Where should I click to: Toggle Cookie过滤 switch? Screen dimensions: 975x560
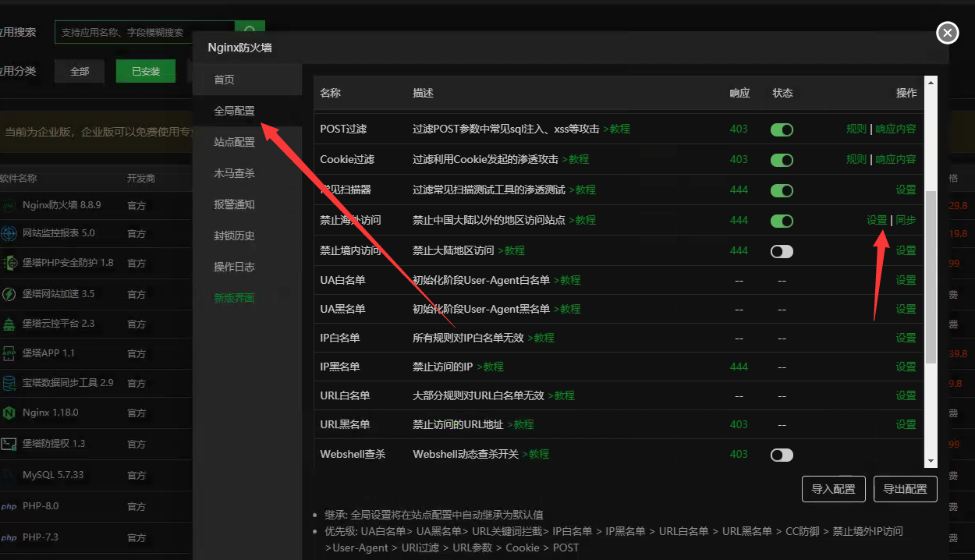point(782,160)
